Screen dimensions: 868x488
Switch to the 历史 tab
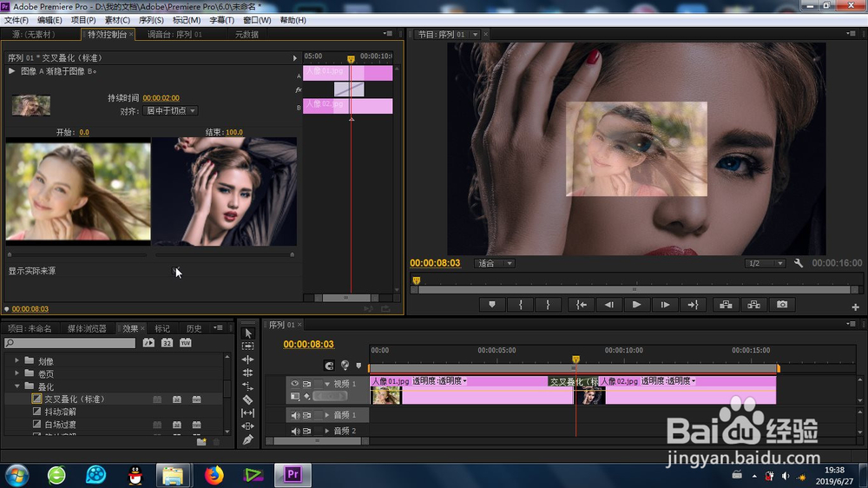tap(194, 328)
